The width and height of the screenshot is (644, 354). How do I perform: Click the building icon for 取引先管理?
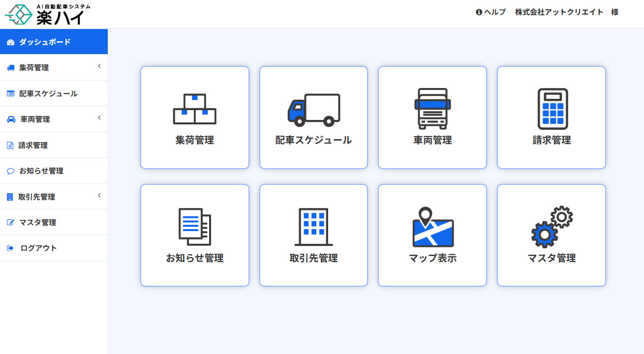point(313,227)
